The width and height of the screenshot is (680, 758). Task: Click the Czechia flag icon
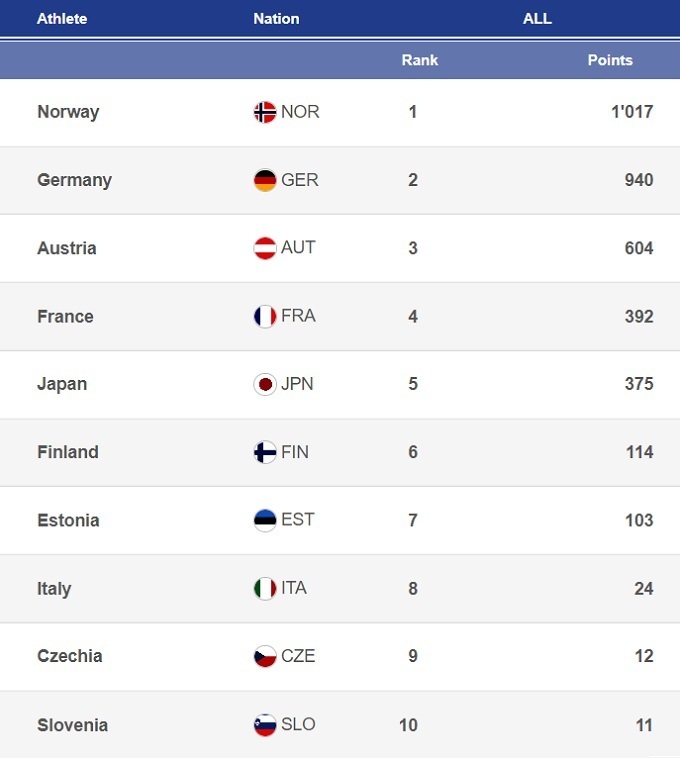click(265, 657)
